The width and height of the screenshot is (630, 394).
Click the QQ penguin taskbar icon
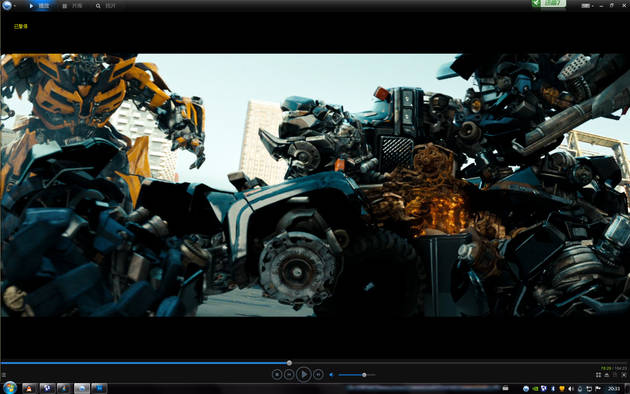(29, 388)
